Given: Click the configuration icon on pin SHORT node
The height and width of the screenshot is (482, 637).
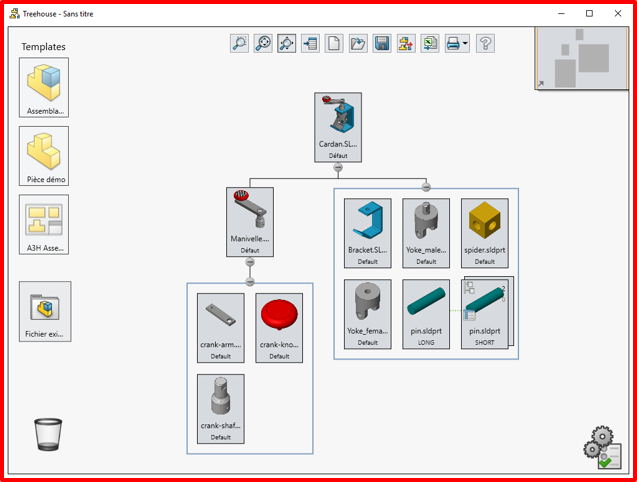Looking at the screenshot, I should point(469,288).
